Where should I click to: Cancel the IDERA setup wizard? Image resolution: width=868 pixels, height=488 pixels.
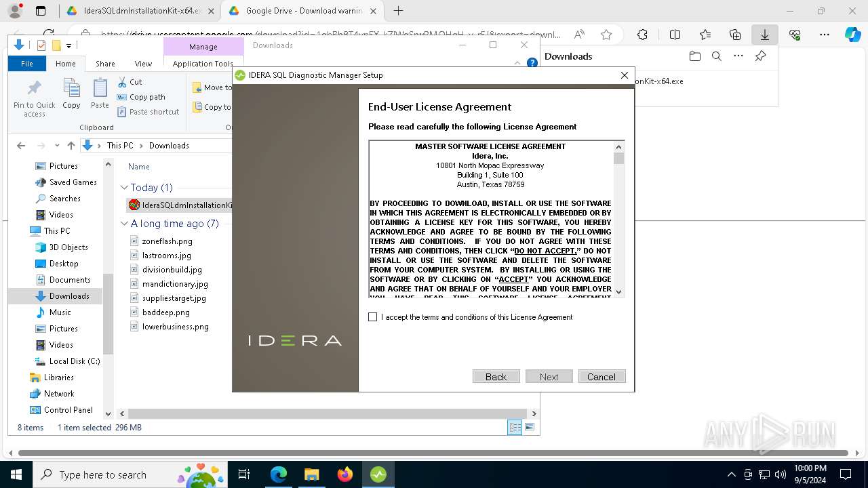[601, 377]
